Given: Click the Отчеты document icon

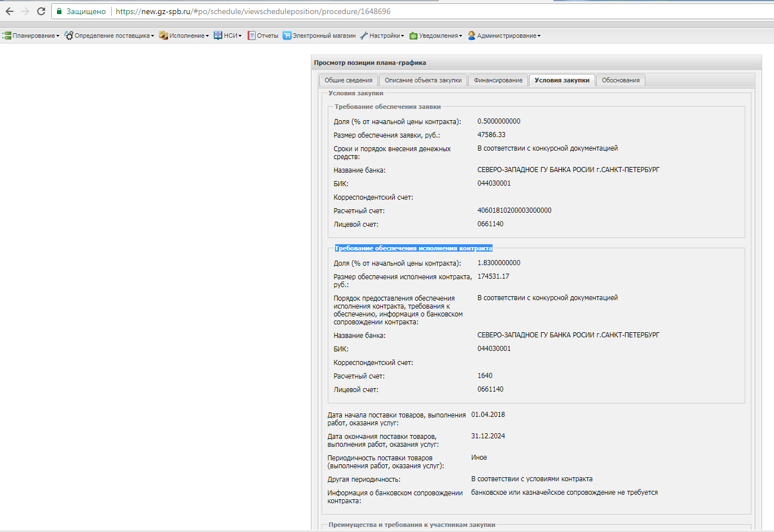Looking at the screenshot, I should point(252,36).
